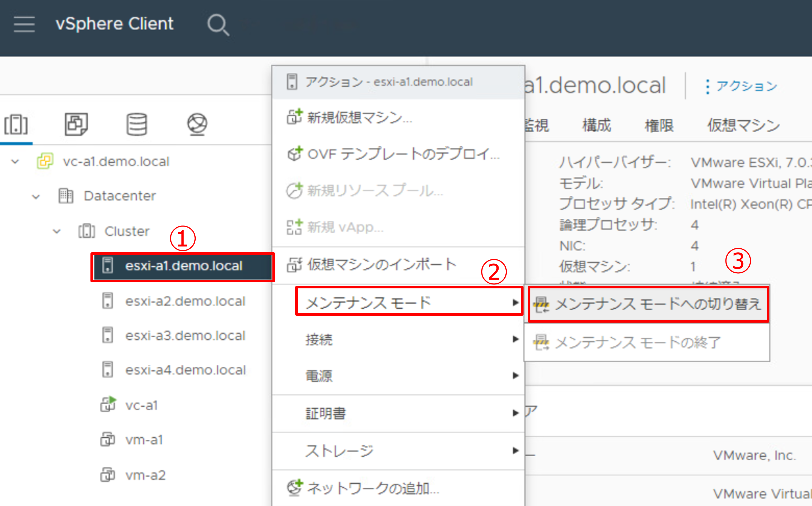
Task: Click the vSphere Client title link
Action: click(x=114, y=24)
